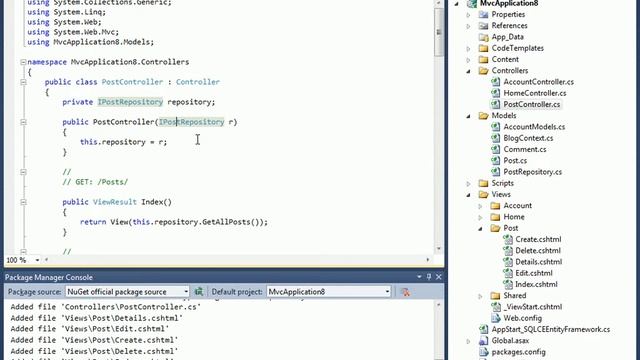Click the GetAllPosts() call in the code
This screenshot has height=360, width=640.
tap(233, 222)
